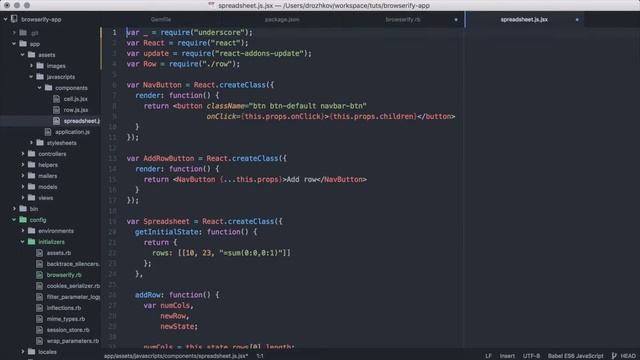
Task: Click the Insert mode indicator
Action: (x=507, y=356)
